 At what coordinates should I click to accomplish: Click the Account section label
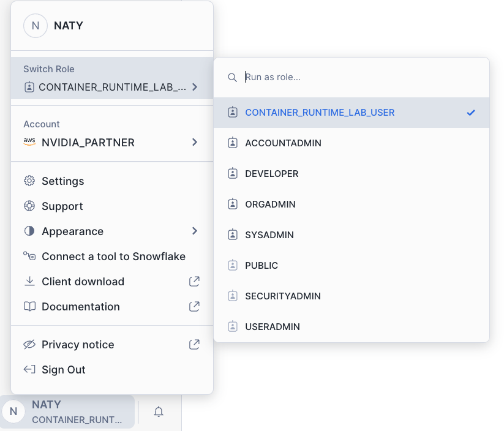(42, 124)
